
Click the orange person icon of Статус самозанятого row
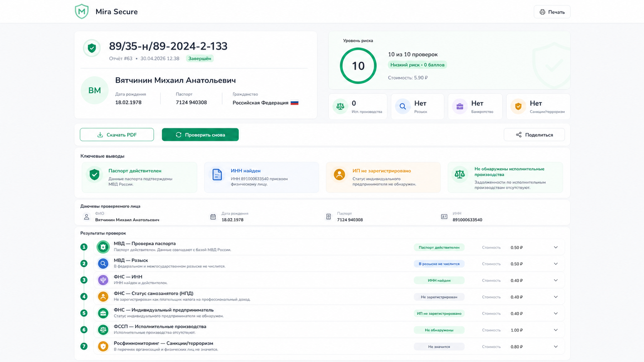[x=103, y=297]
